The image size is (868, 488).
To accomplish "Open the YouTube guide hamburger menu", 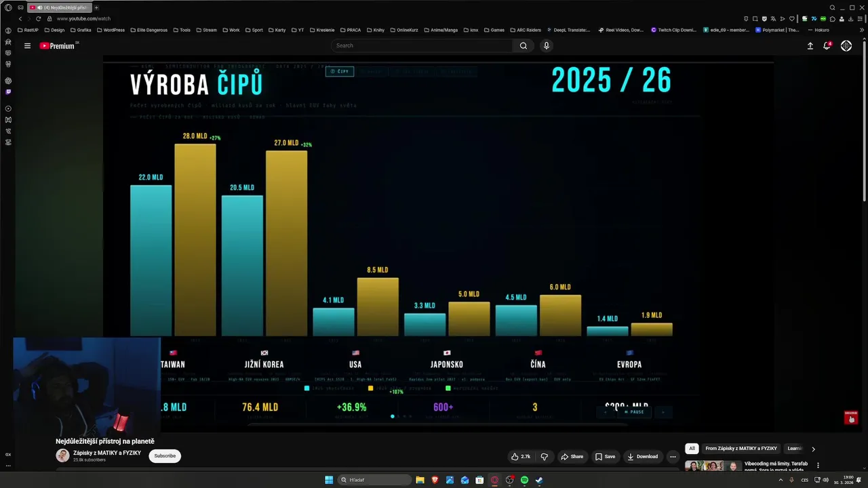I will [27, 45].
